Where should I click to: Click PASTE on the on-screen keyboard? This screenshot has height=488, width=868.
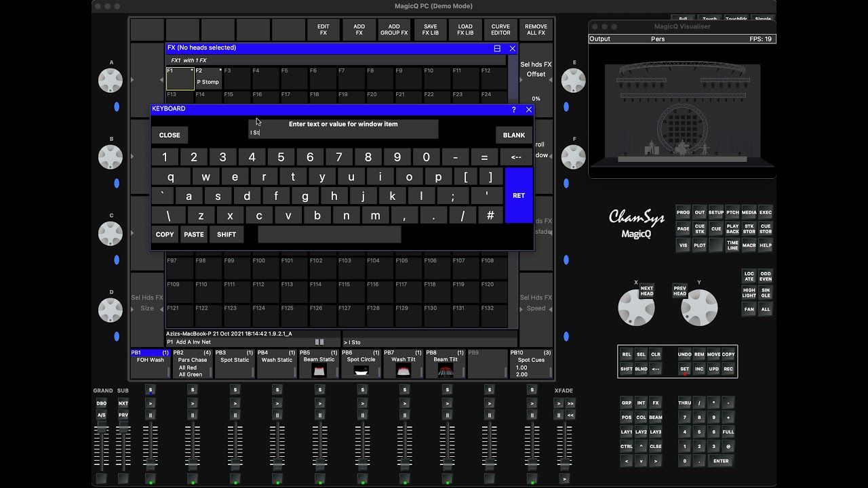[x=194, y=235]
